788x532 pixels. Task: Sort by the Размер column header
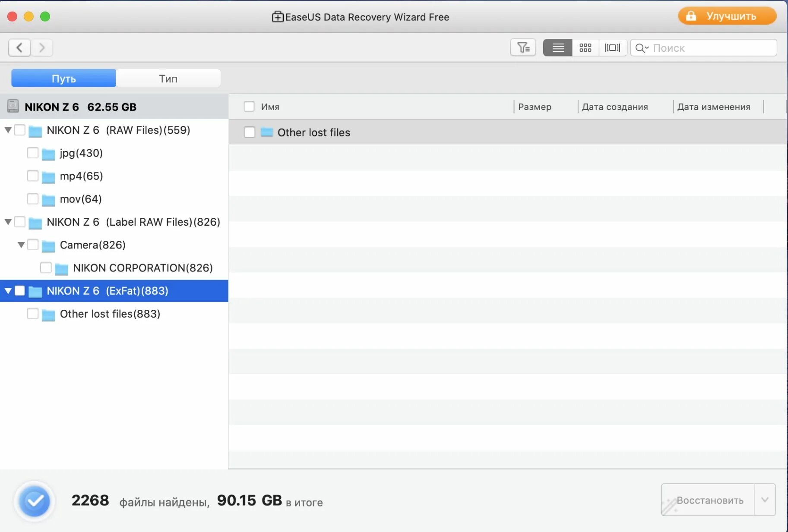535,107
